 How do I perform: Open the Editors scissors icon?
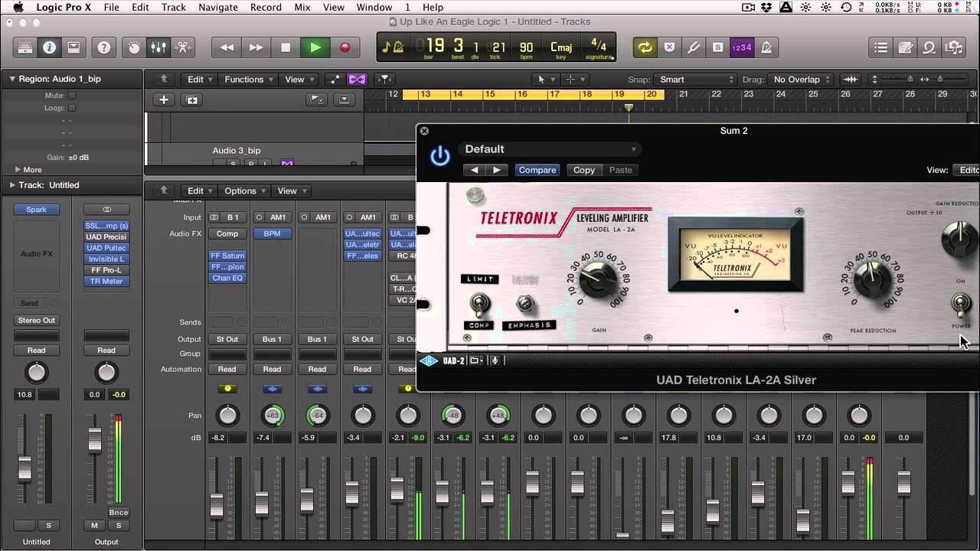tap(183, 47)
